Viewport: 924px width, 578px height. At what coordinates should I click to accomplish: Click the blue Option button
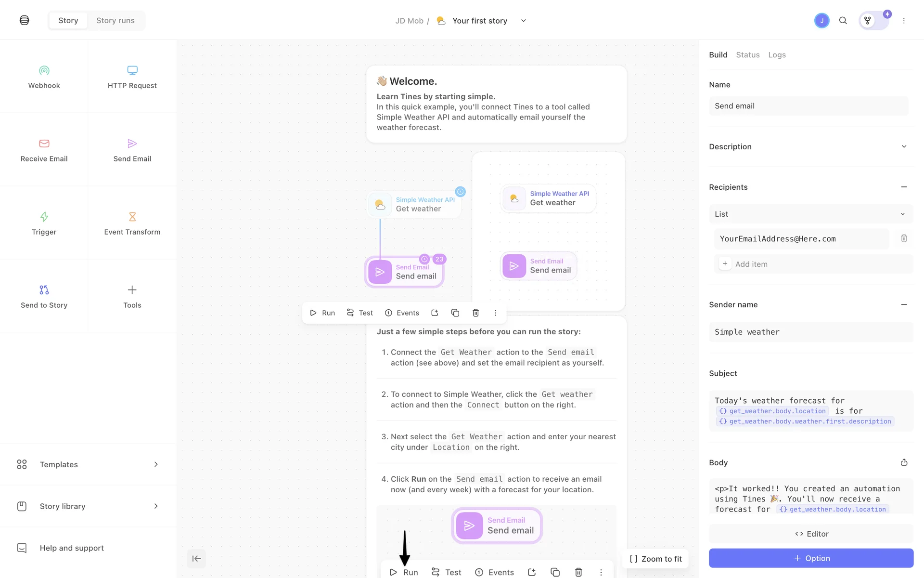tap(811, 558)
